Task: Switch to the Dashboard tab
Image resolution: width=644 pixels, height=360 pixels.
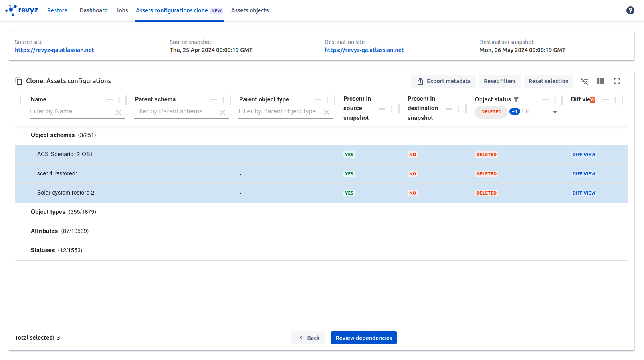Action: click(x=94, y=10)
